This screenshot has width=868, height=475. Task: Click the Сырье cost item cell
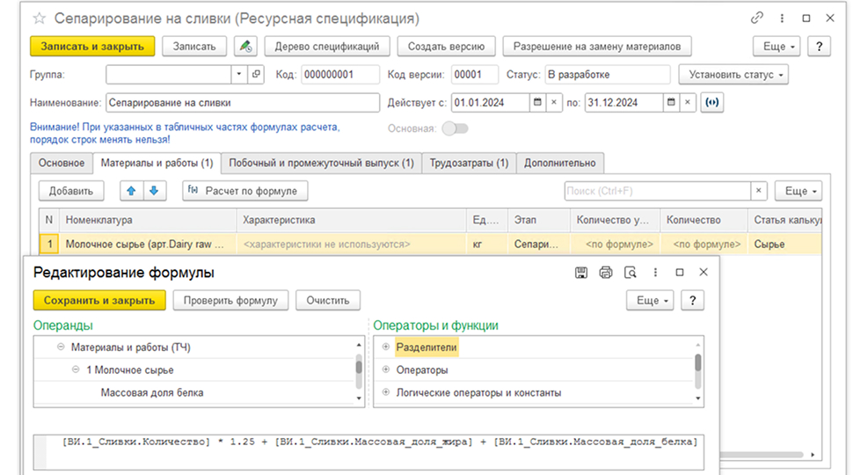(784, 245)
